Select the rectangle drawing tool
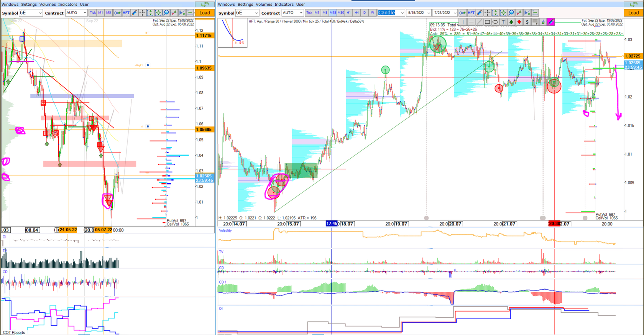This screenshot has height=335, width=644. coord(487,22)
